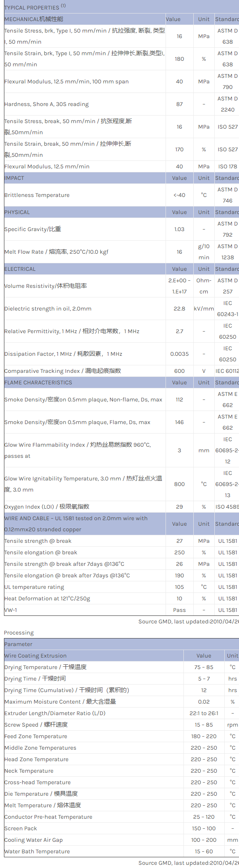Select the PHYSICAL section header
Image resolution: width=239 pixels, height=868 pixels.
coord(17,212)
